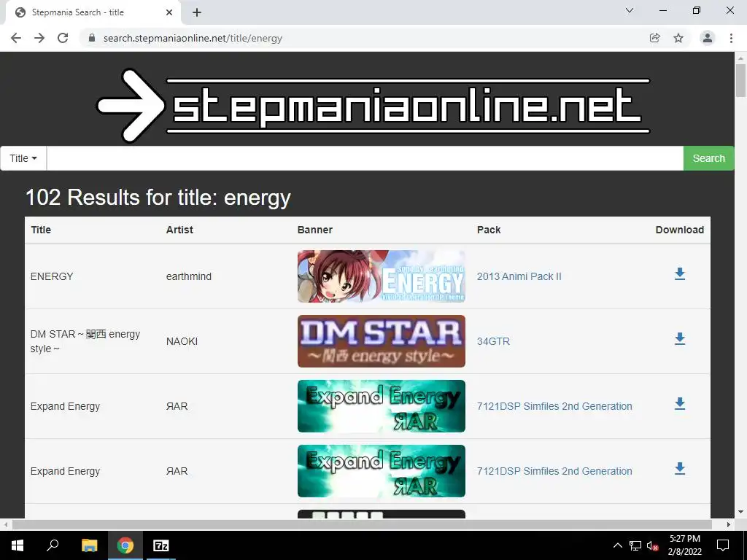Viewport: 747px width, 560px height.
Task: Go forward in browser history
Action: 39,38
